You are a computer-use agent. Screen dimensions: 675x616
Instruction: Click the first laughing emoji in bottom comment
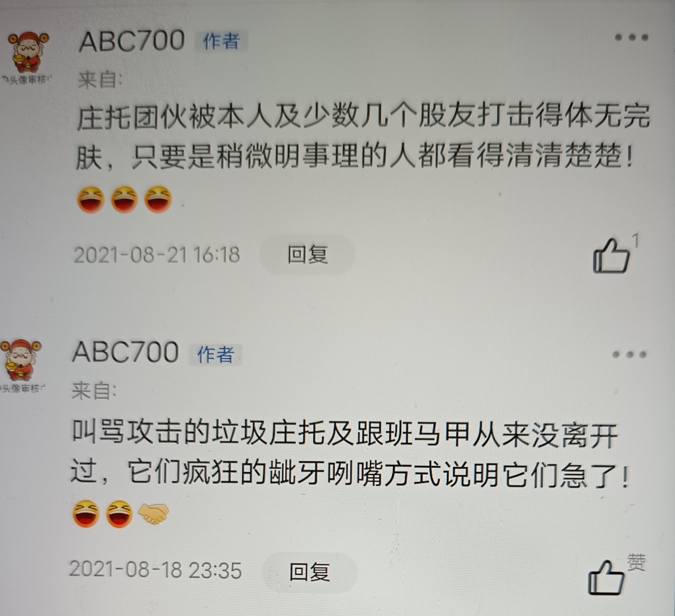click(85, 514)
